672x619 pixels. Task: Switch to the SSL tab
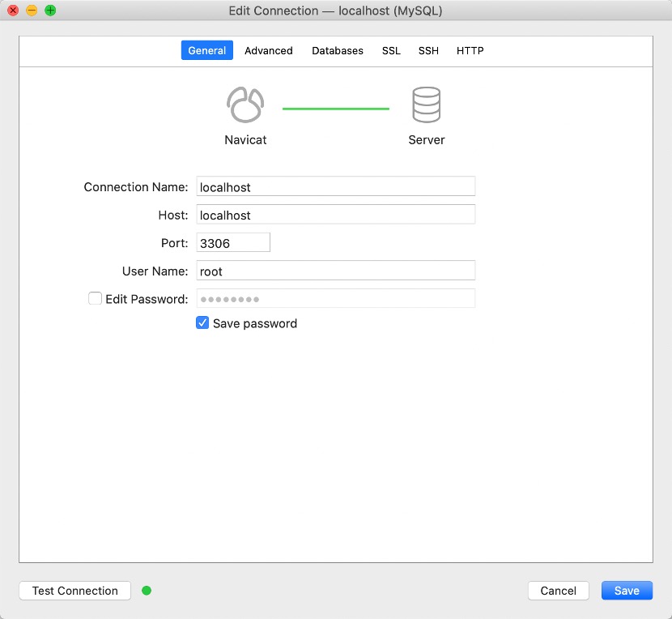tap(391, 50)
